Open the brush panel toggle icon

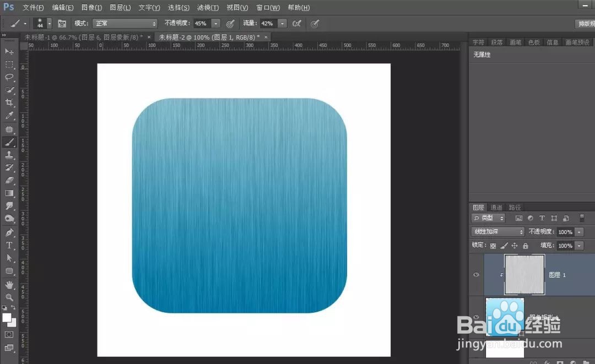point(62,24)
